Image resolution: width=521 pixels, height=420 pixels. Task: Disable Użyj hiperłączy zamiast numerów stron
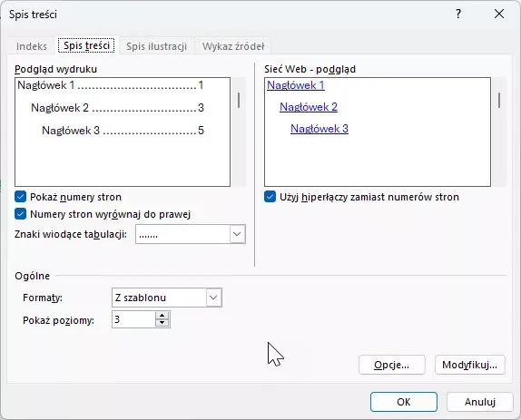[270, 197]
